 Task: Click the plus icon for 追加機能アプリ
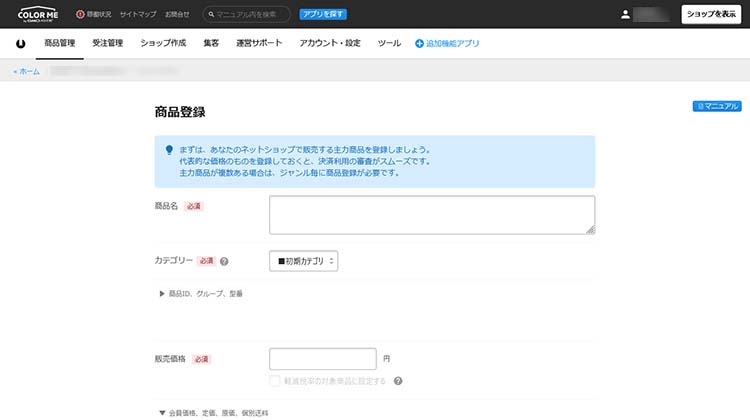419,44
